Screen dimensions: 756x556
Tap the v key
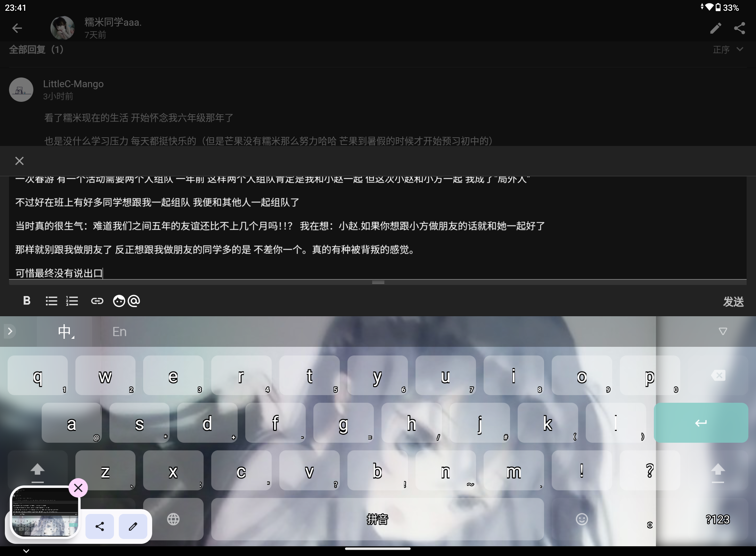pyautogui.click(x=309, y=471)
